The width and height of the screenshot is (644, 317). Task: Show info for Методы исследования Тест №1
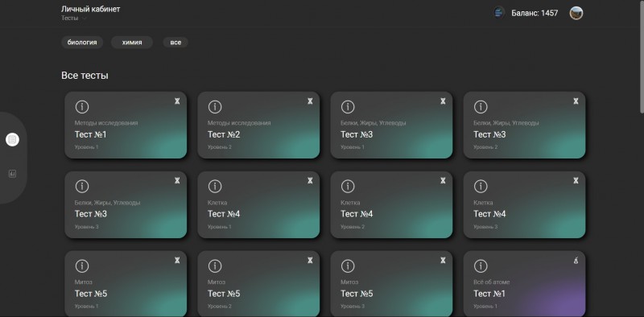coord(82,107)
